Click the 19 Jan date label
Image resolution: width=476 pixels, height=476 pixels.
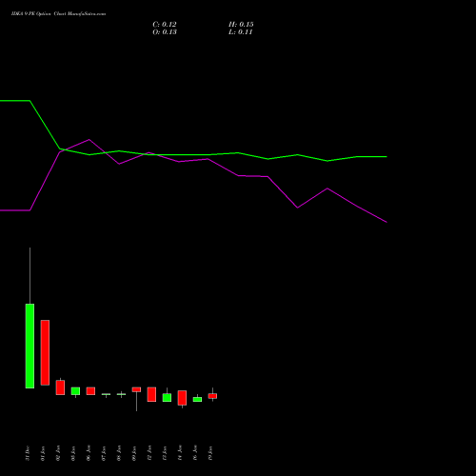pos(210,453)
